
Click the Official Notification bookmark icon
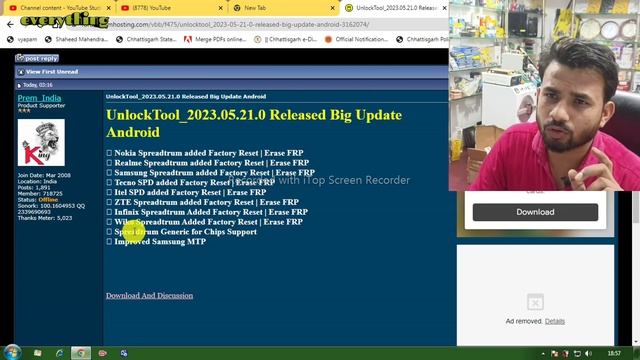(328, 39)
